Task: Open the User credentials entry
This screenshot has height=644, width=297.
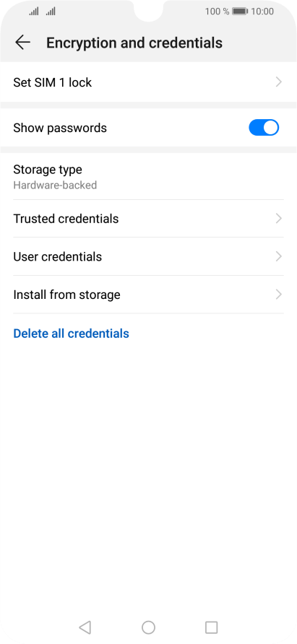Action: [x=149, y=256]
